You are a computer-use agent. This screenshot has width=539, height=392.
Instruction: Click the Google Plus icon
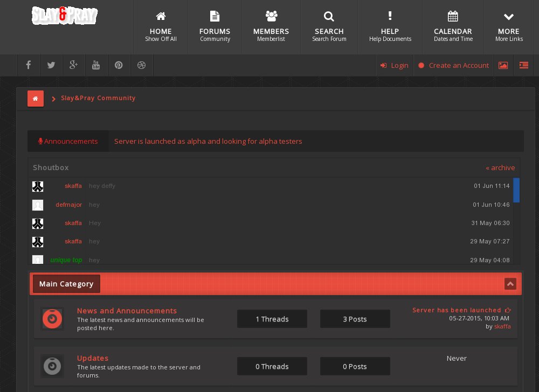pyautogui.click(x=74, y=65)
